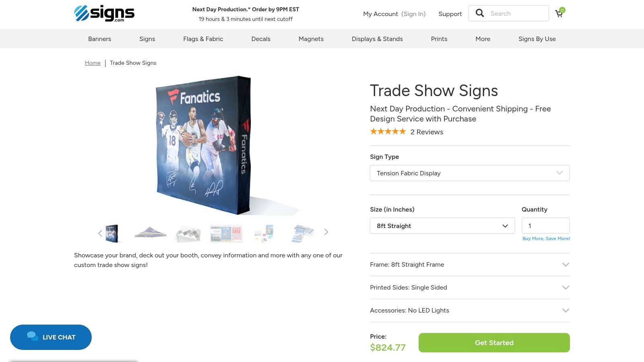
Task: Click the Get Started button
Action: click(494, 343)
